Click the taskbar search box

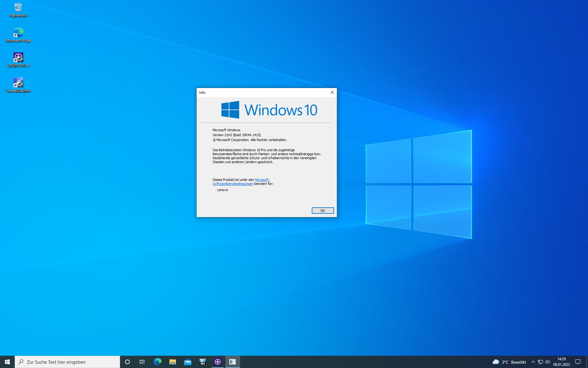click(x=67, y=362)
